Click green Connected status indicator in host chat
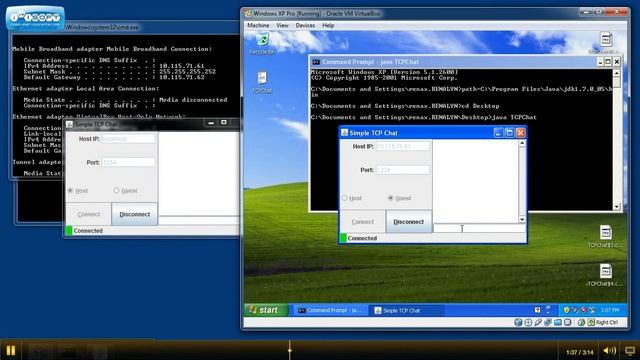Screen dimensions: 640x360 (69, 231)
